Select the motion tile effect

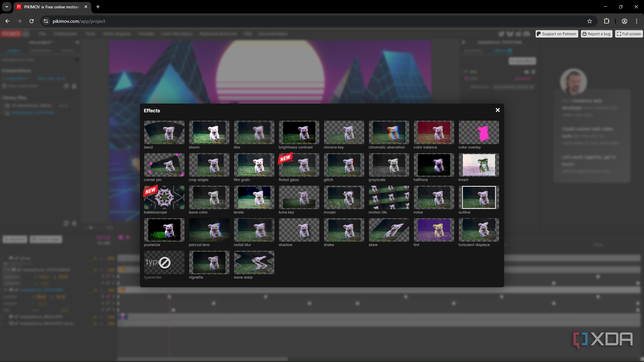click(x=389, y=197)
